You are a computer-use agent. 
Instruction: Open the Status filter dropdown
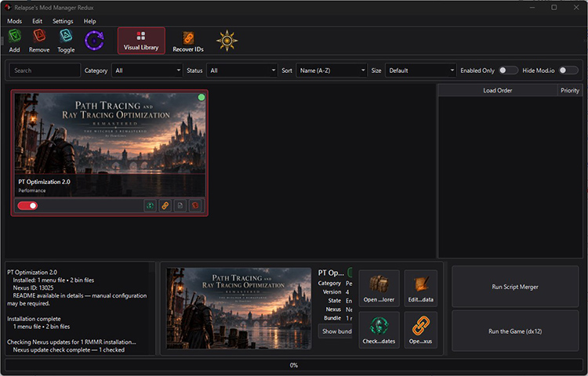[x=242, y=70]
